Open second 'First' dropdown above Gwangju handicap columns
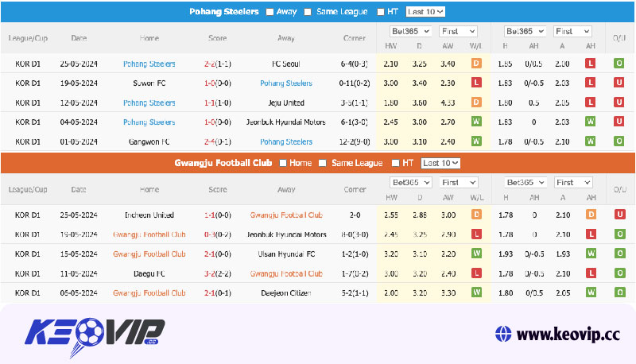Image resolution: width=636 pixels, height=364 pixels. click(x=573, y=183)
